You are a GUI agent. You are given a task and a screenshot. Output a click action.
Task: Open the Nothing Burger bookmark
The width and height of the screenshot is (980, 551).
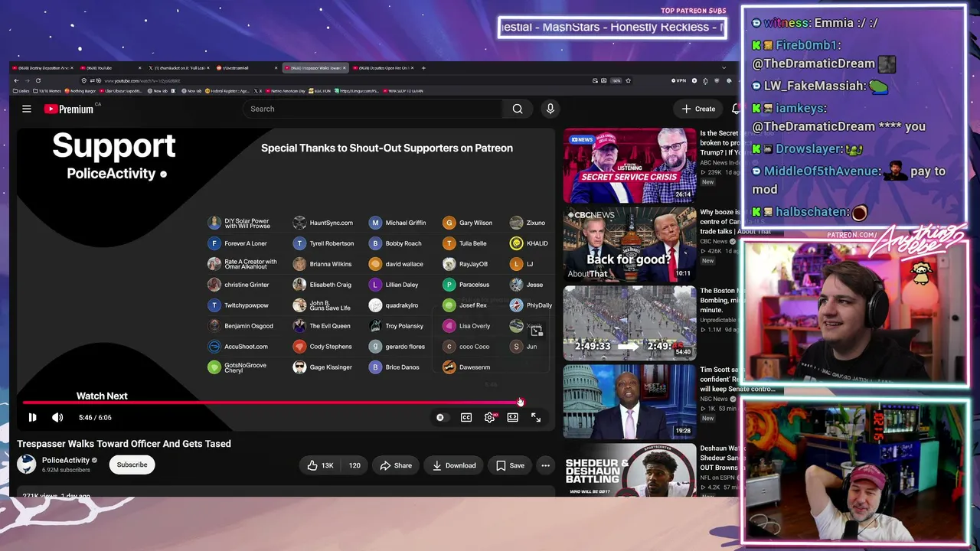click(80, 91)
